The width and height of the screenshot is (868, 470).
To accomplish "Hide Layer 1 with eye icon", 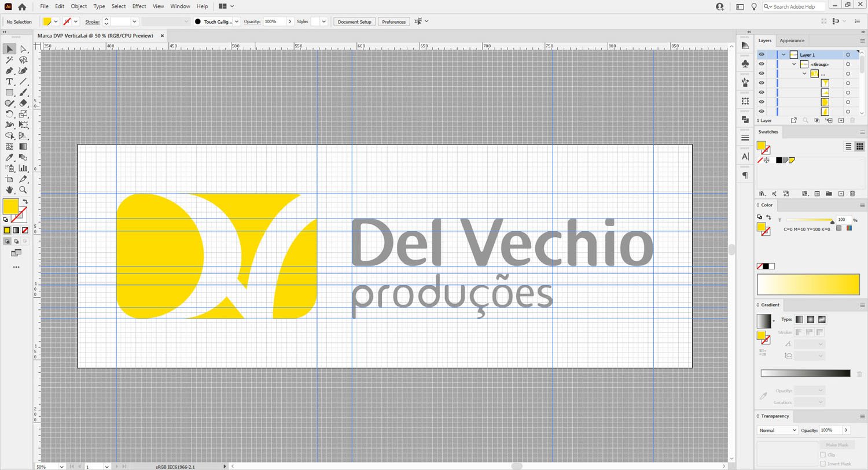I will (x=762, y=54).
